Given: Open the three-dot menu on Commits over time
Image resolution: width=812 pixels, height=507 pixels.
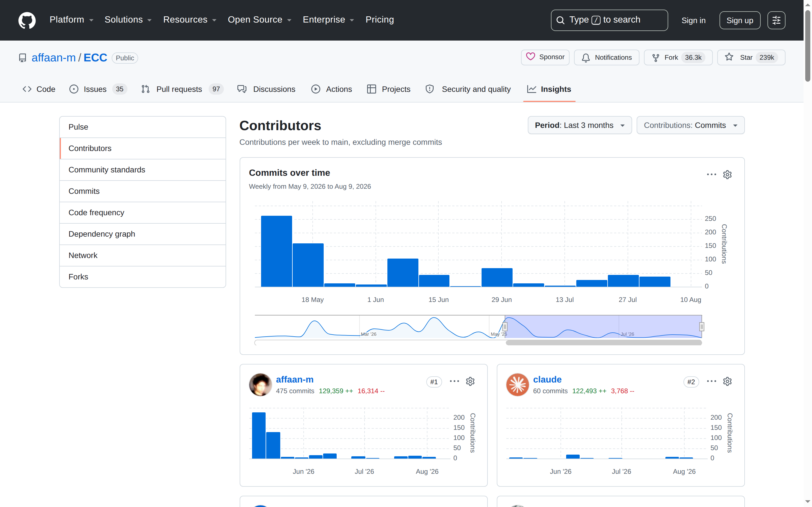Looking at the screenshot, I should coord(711,174).
